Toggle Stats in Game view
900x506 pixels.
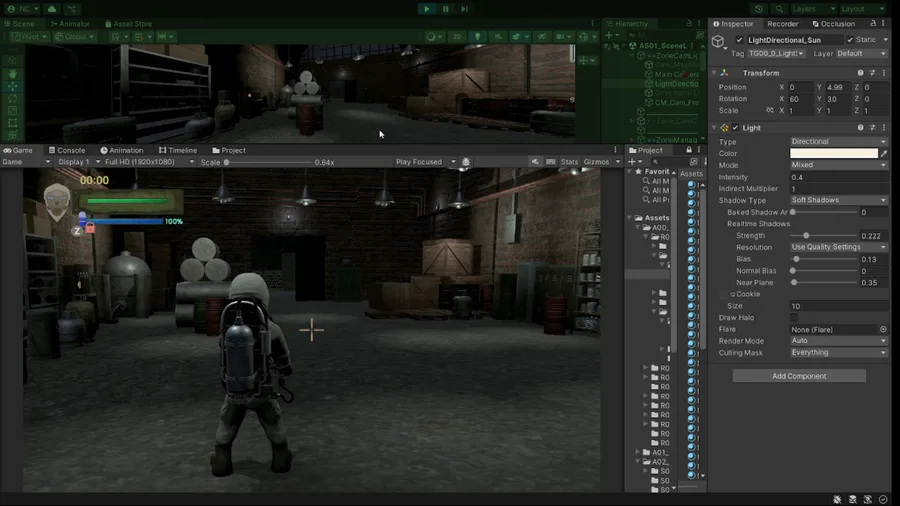point(569,162)
